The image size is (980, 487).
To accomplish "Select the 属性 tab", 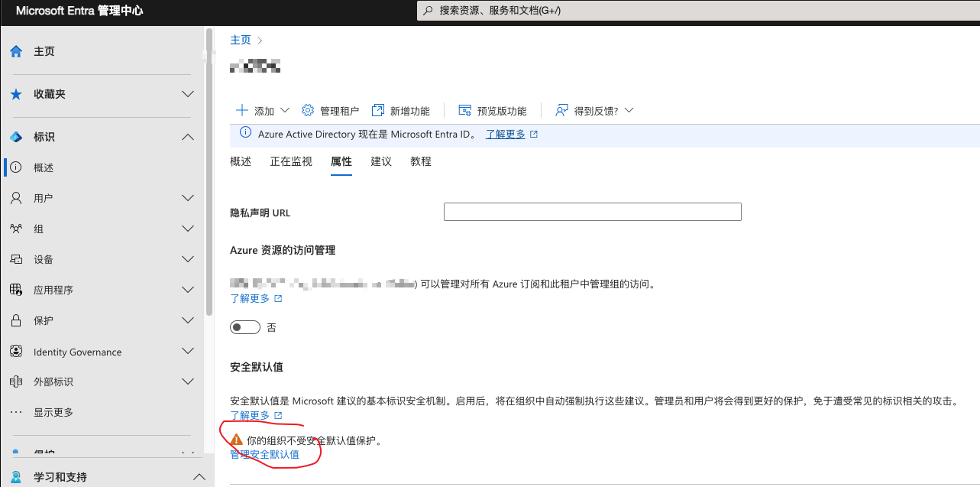I will coord(341,161).
